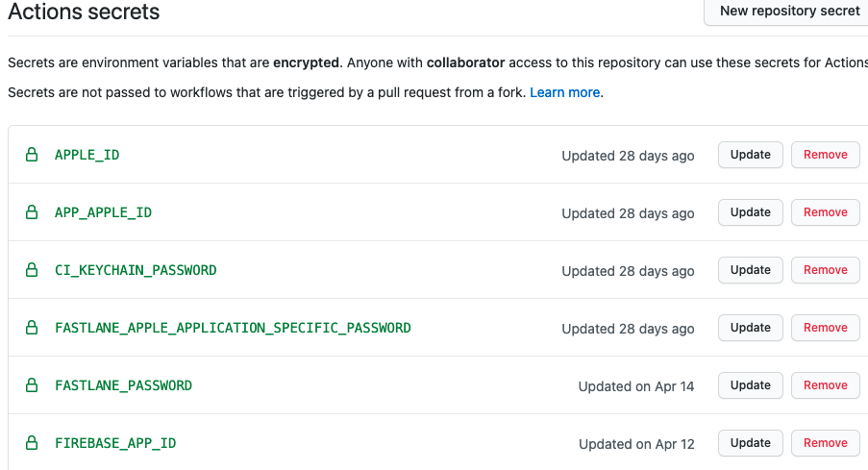Update the FASTLANE_PASSWORD secret
Screen dimensions: 868x470
coord(750,384)
